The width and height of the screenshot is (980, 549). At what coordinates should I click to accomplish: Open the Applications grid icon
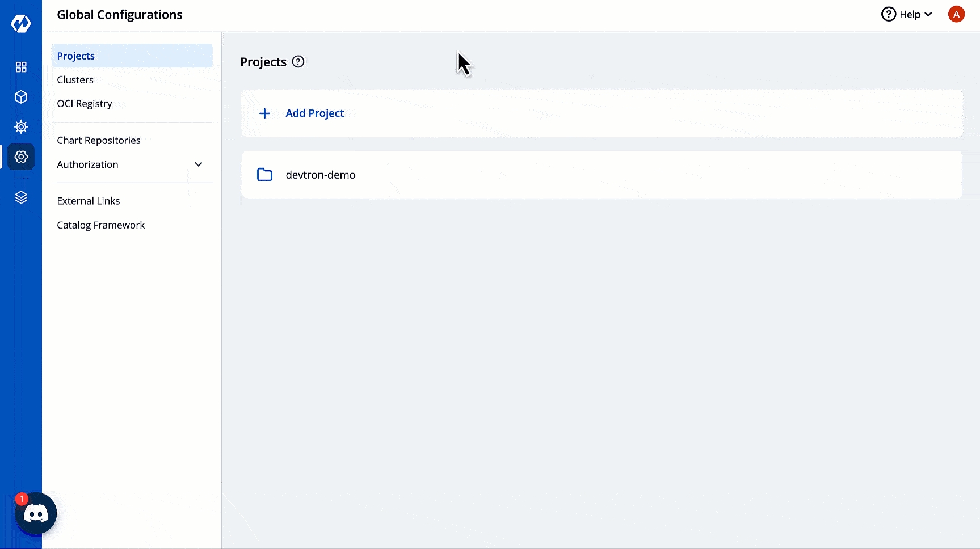[x=21, y=67]
